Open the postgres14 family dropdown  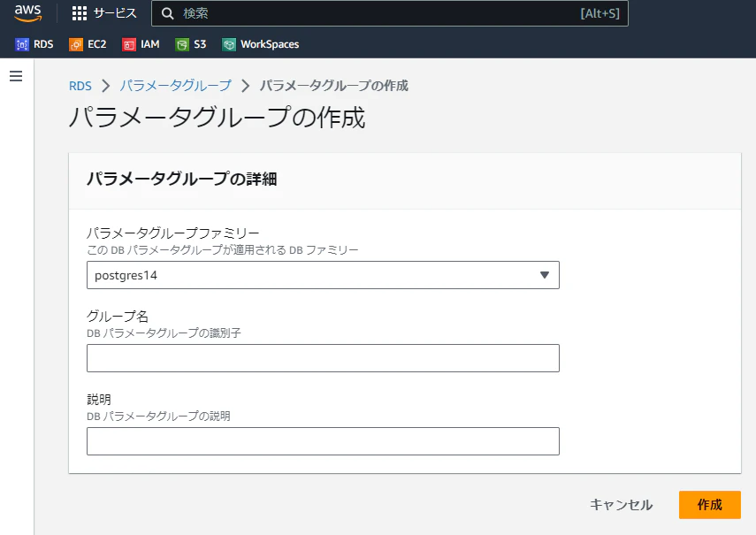[x=323, y=275]
